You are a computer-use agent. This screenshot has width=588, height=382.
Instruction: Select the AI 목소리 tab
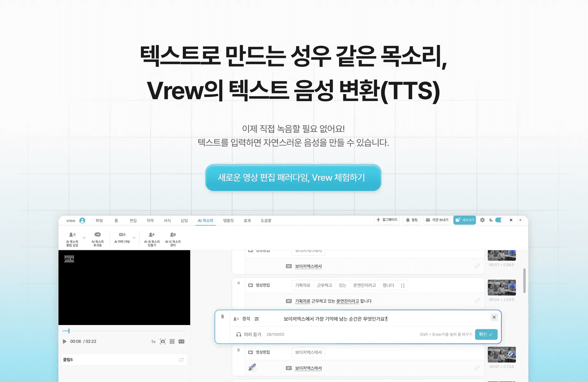click(205, 220)
